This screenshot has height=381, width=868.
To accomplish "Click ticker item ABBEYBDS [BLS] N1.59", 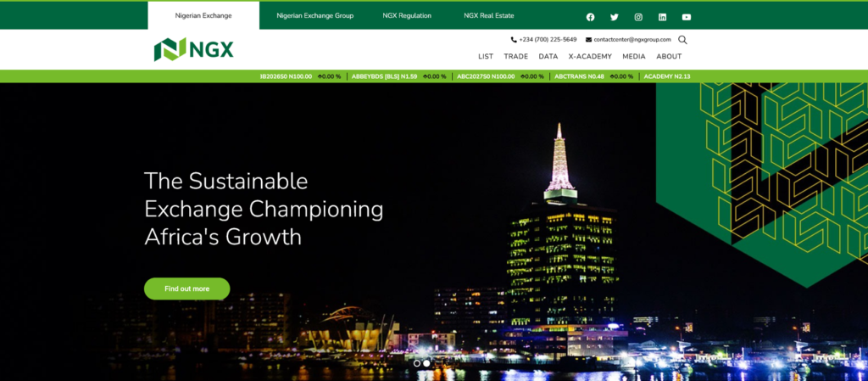I will click(x=384, y=76).
